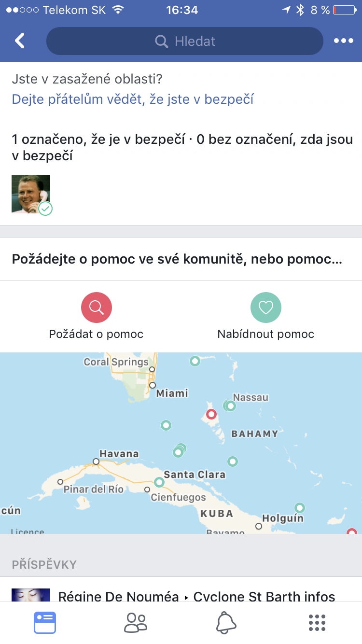362x644 pixels.
Task: Tap the green map marker near Holguín
Action: [300, 507]
